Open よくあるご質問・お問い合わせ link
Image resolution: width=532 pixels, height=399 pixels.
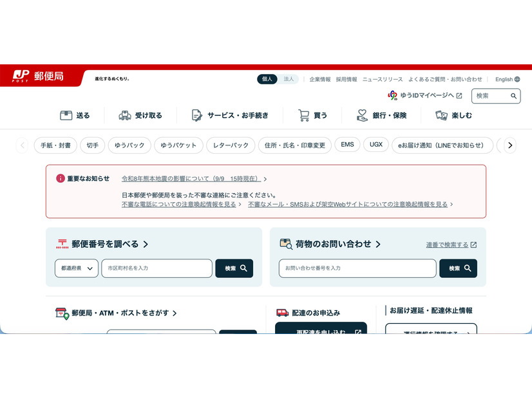[x=445, y=79]
